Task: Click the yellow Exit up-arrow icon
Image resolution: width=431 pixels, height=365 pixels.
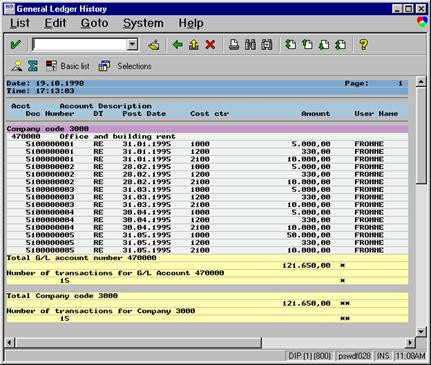Action: click(194, 44)
